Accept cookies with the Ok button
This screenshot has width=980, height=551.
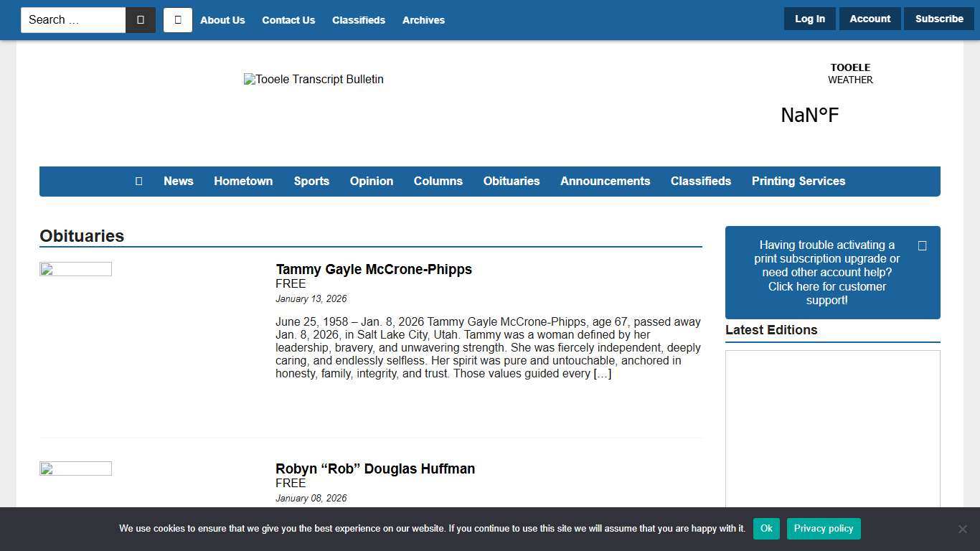(766, 529)
